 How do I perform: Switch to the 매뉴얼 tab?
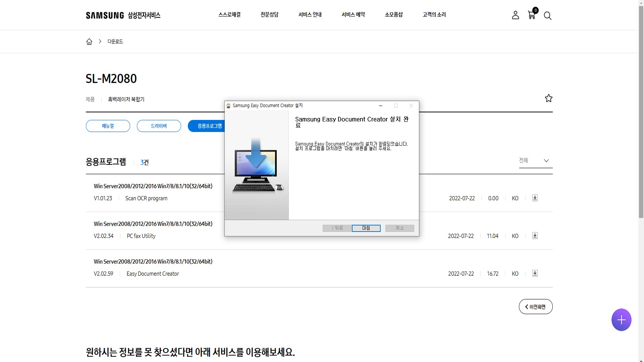(x=108, y=126)
